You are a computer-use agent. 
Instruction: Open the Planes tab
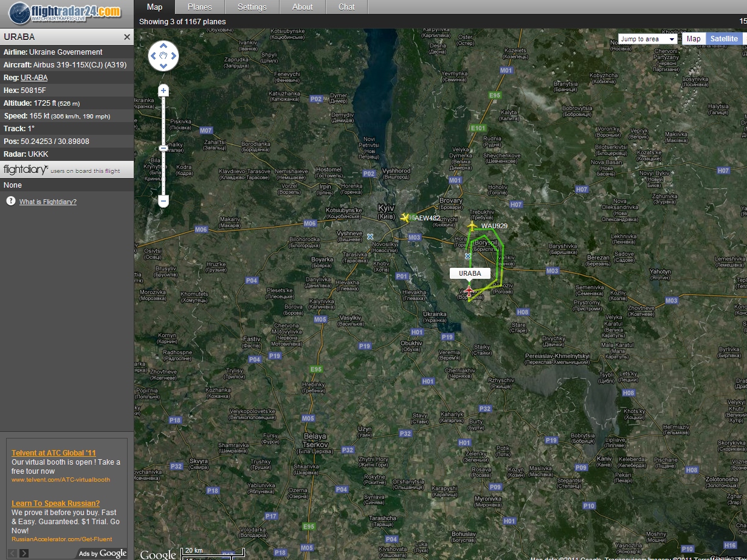coord(199,7)
